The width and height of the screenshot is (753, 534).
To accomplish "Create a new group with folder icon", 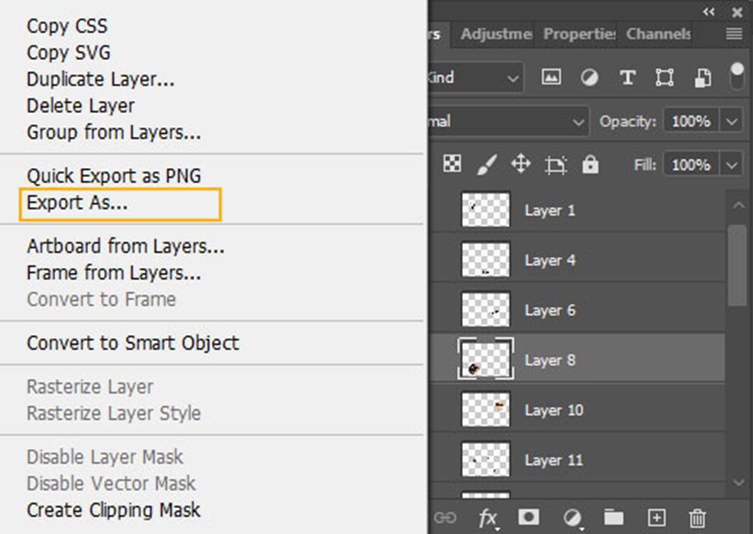I will [614, 517].
